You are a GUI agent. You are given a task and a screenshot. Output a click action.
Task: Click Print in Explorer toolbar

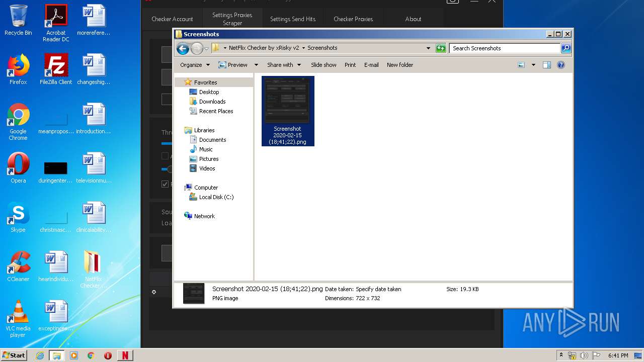350,65
